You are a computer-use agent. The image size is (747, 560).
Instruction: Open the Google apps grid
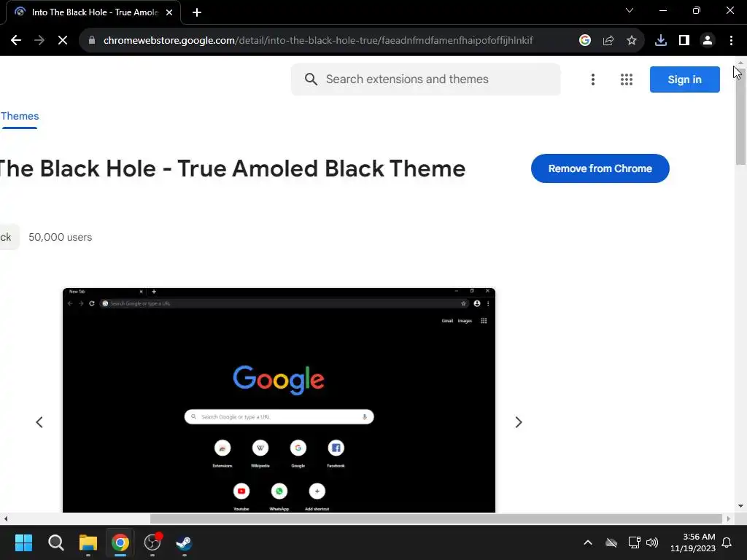click(x=627, y=79)
